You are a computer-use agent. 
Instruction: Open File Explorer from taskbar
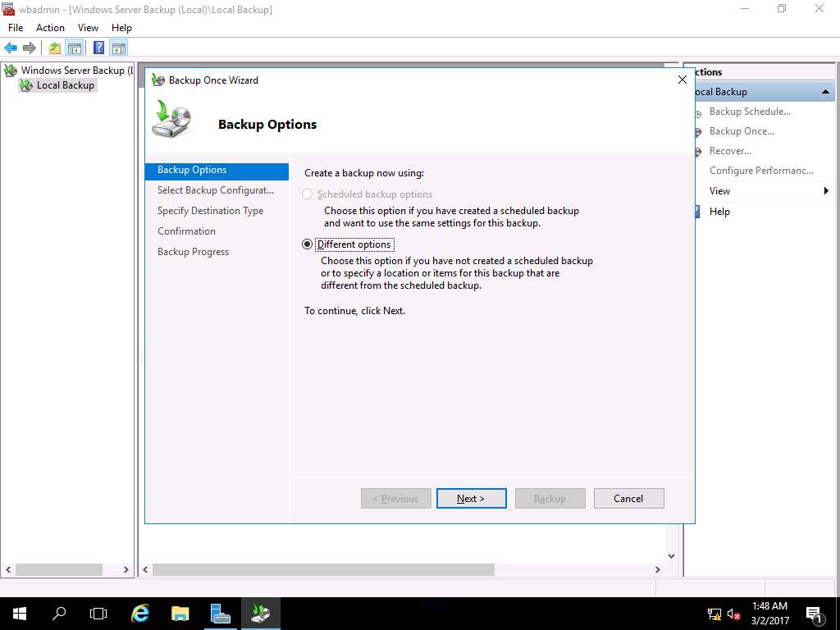[x=180, y=614]
